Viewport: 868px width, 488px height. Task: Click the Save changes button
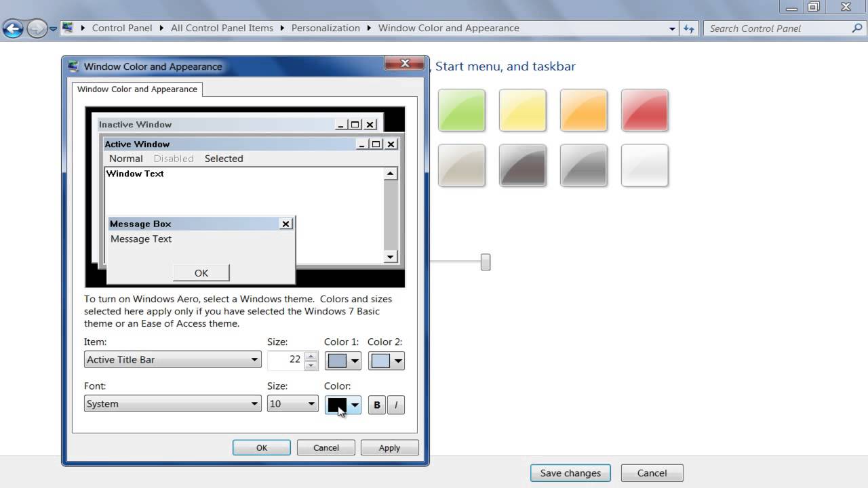[570, 473]
